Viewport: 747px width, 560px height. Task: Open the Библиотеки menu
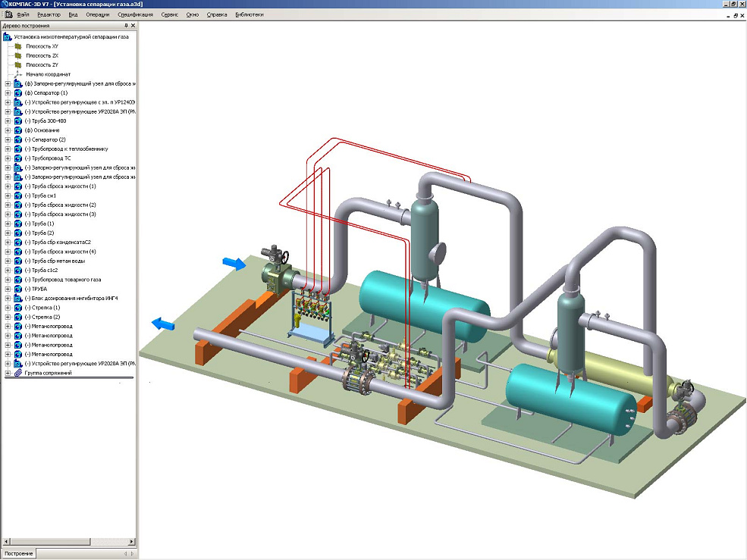(x=250, y=14)
